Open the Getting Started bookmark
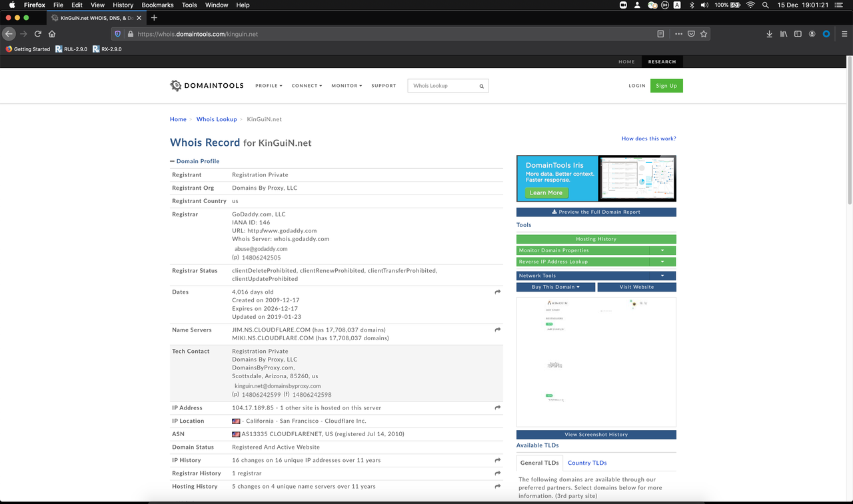Screen dimensions: 853x504 click(x=27, y=49)
